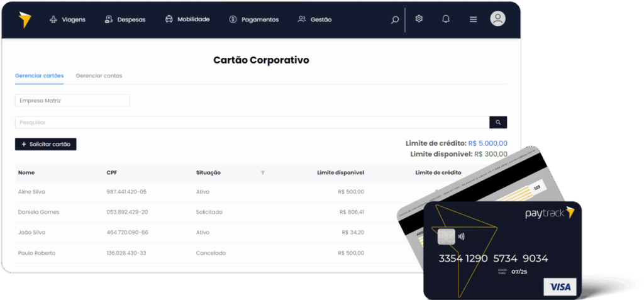
Task: Open the Situação column filter icon
Action: click(x=263, y=172)
